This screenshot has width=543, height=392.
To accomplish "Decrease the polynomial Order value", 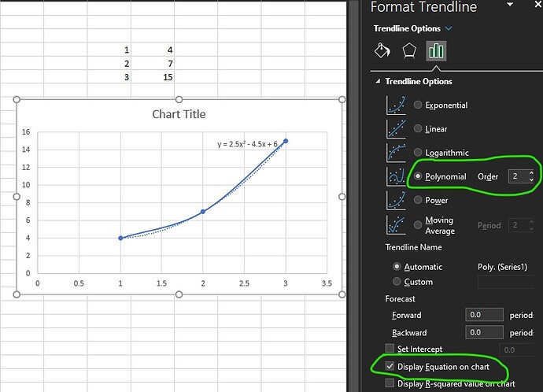I will [x=531, y=179].
